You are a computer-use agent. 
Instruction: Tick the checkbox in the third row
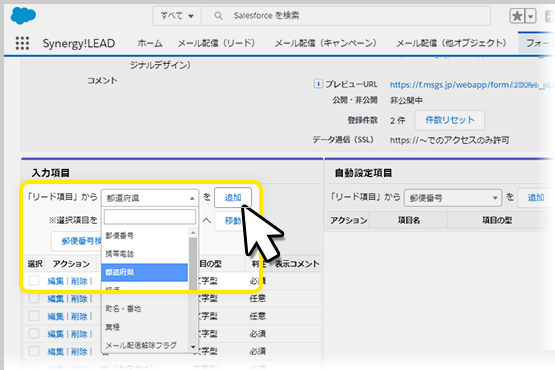pos(34,316)
